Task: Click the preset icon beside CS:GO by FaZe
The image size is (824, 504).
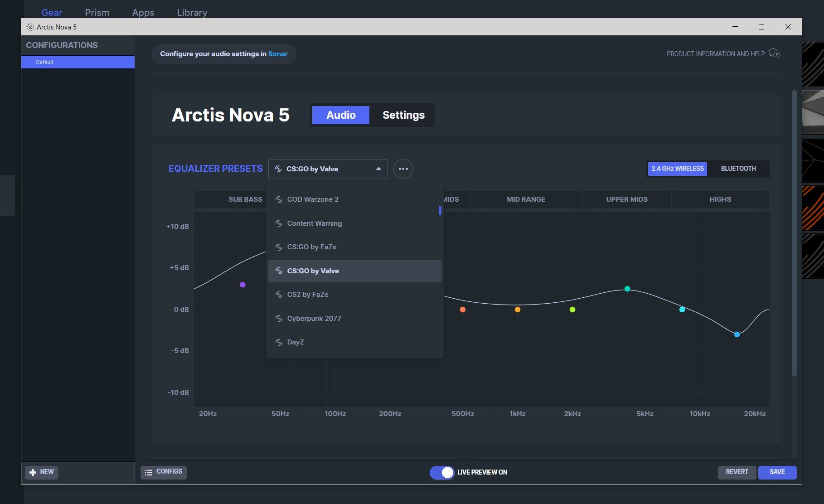Action: pos(279,247)
